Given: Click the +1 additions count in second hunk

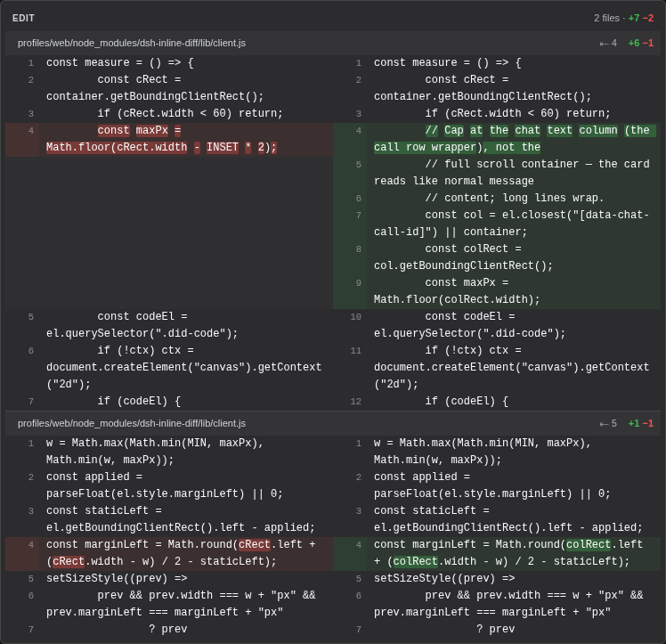Looking at the screenshot, I should (x=634, y=424).
